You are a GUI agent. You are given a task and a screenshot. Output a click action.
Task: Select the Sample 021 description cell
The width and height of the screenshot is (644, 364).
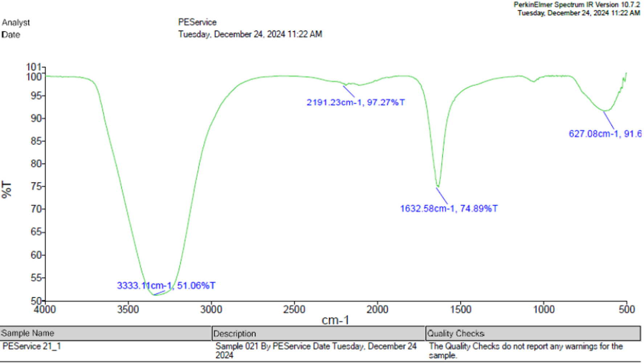316,351
